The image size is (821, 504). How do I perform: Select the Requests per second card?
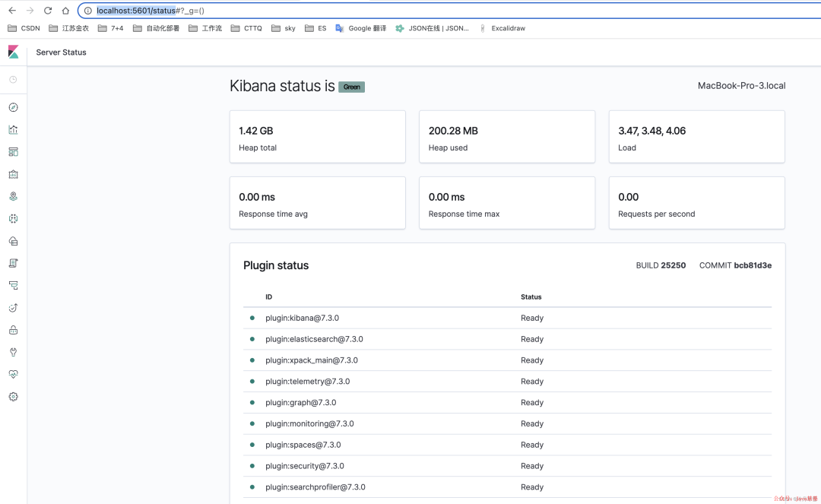pos(696,202)
